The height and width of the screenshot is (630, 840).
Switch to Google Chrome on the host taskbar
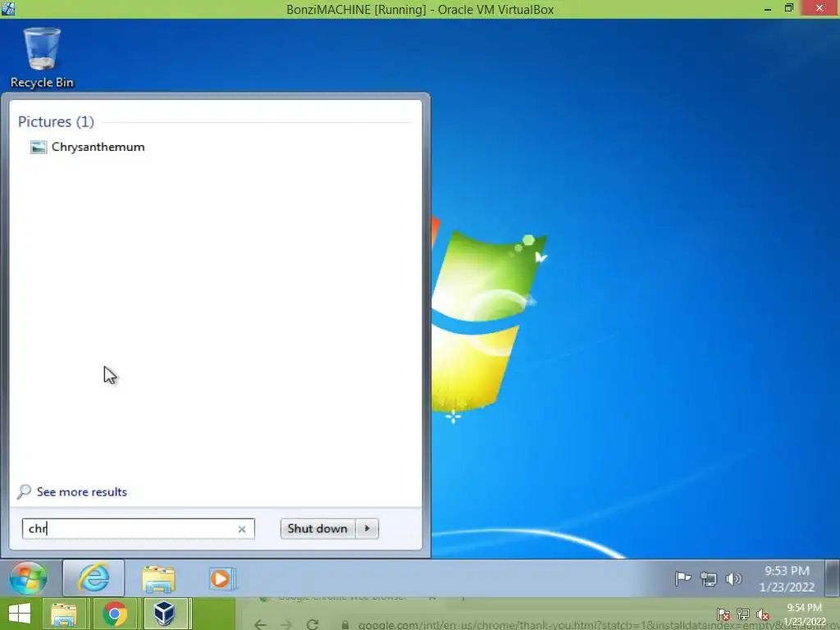pyautogui.click(x=115, y=614)
